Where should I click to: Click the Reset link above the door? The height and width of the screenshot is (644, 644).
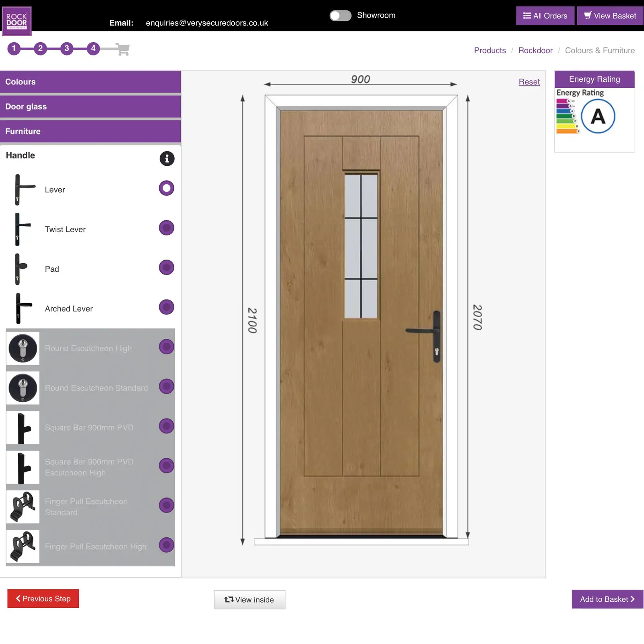[x=529, y=82]
